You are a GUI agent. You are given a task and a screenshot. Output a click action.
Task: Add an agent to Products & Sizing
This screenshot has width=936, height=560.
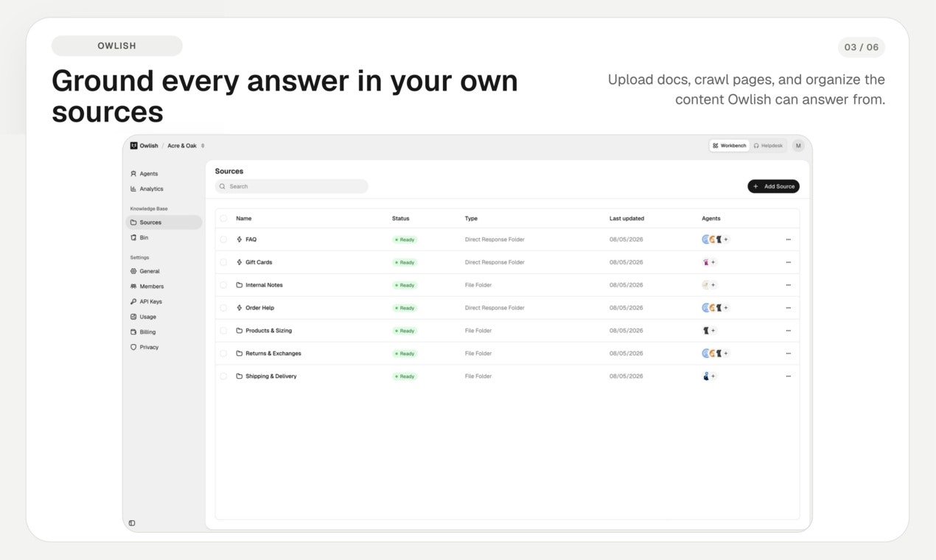click(x=713, y=331)
